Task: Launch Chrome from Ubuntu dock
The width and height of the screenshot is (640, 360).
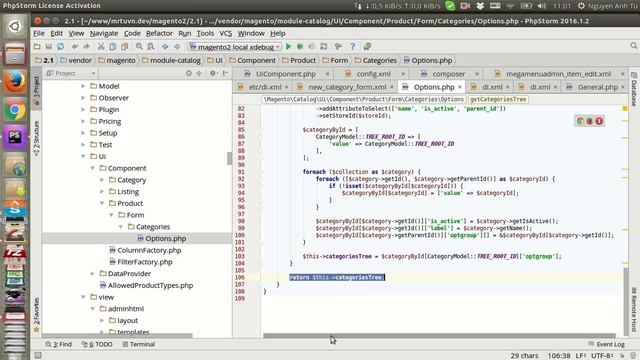Action: 15,110
